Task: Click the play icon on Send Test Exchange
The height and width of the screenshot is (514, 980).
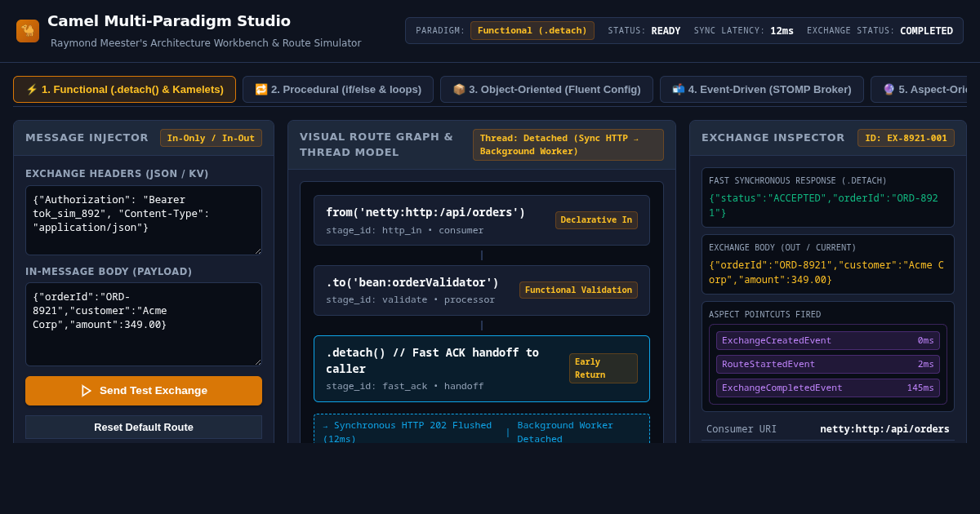Action: (86, 391)
